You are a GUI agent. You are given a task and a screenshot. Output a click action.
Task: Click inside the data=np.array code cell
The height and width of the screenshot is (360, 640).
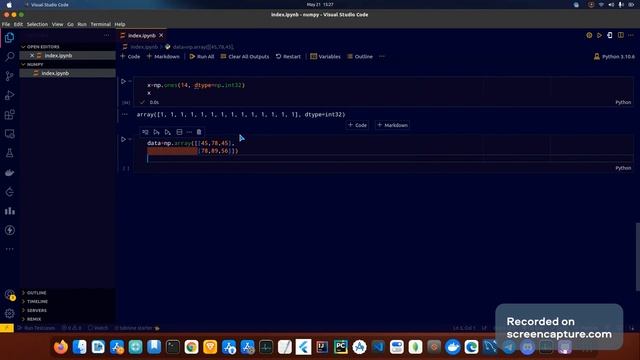[x=384, y=151]
